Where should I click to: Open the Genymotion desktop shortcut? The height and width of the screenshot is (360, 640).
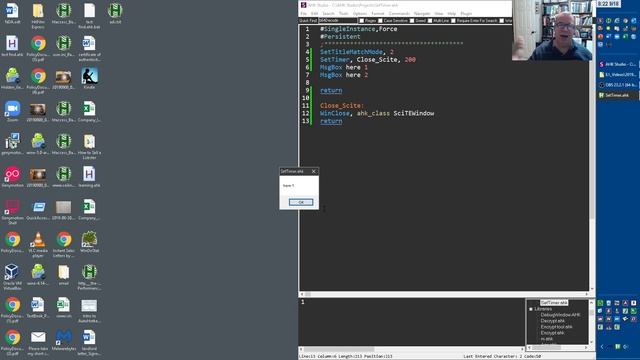12,177
